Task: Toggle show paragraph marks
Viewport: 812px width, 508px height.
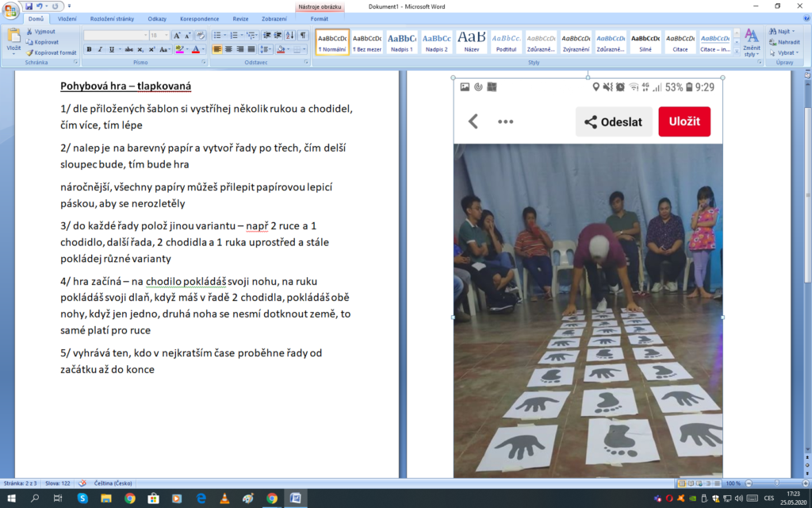Action: (x=303, y=35)
